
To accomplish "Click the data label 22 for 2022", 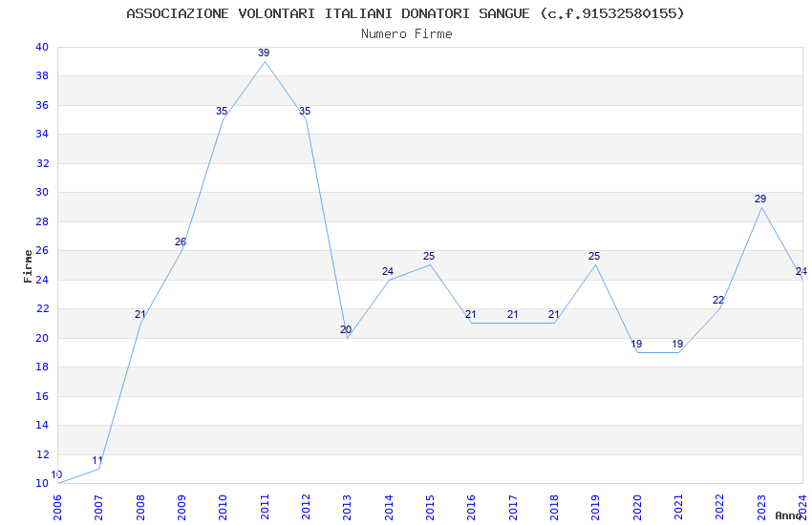I will (718, 300).
